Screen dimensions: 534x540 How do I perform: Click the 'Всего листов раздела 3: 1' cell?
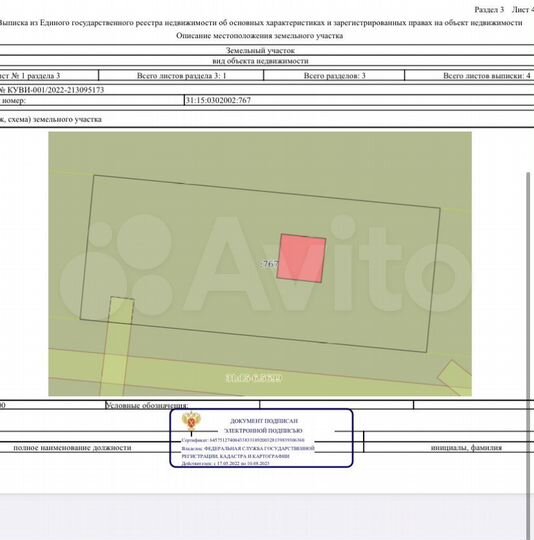[x=181, y=76]
